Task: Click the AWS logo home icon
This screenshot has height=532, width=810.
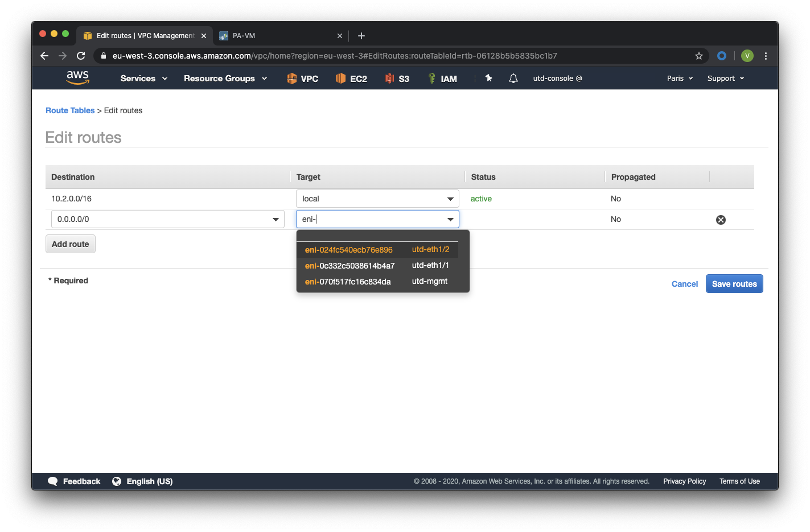Action: [77, 77]
